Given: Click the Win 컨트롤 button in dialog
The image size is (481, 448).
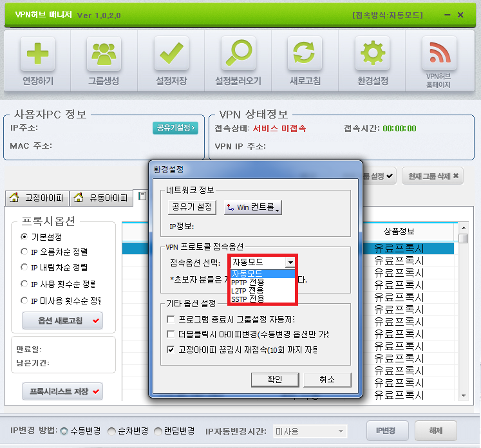Looking at the screenshot, I should pos(253,207).
